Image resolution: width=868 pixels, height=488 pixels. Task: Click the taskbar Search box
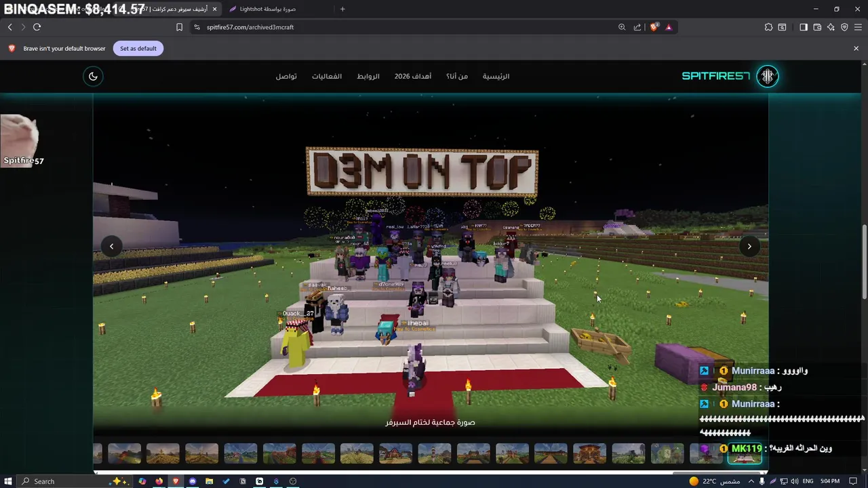73,481
